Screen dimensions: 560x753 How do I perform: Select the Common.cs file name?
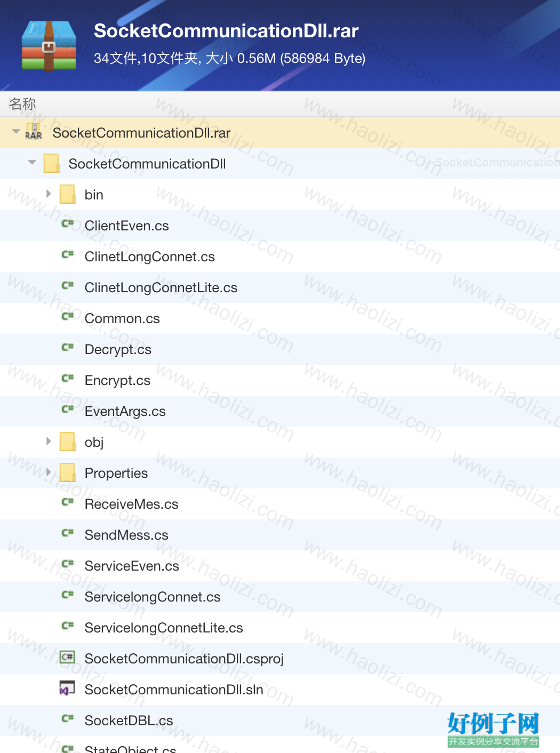pyautogui.click(x=122, y=318)
